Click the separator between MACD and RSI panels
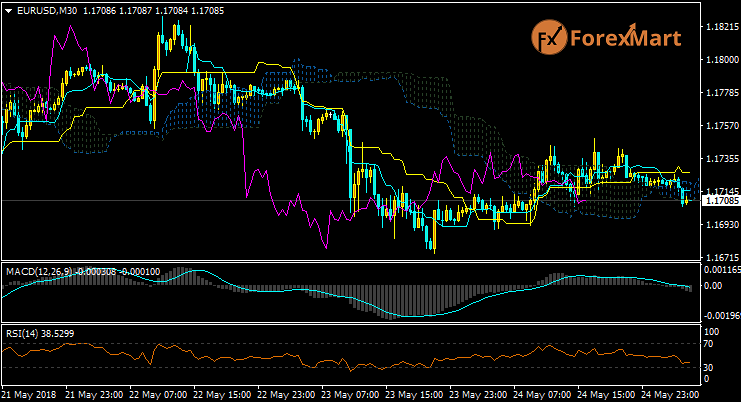Image resolution: width=741 pixels, height=402 pixels. [350, 323]
